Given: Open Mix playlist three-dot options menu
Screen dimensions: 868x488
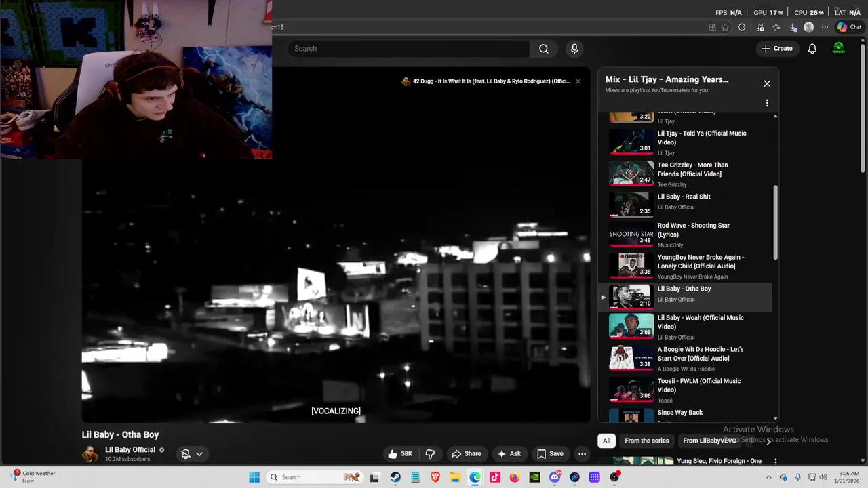Looking at the screenshot, I should tap(767, 103).
